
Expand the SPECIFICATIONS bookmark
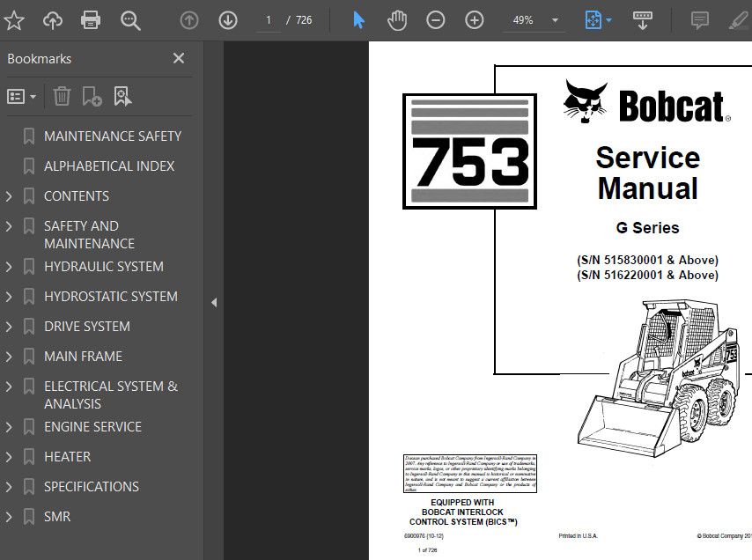[9, 487]
